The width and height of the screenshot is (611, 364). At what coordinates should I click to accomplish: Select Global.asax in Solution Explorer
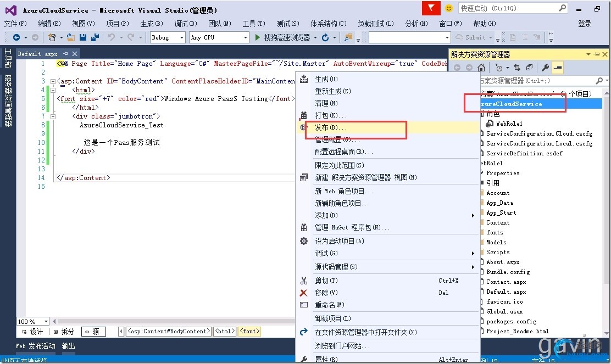pos(504,311)
